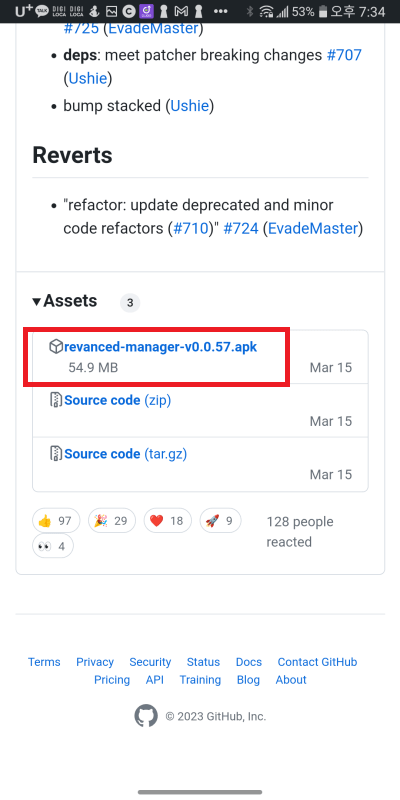Screen dimensions: 400x800
Task: Open the #710 link in Reverts
Action: pyautogui.click(x=191, y=229)
